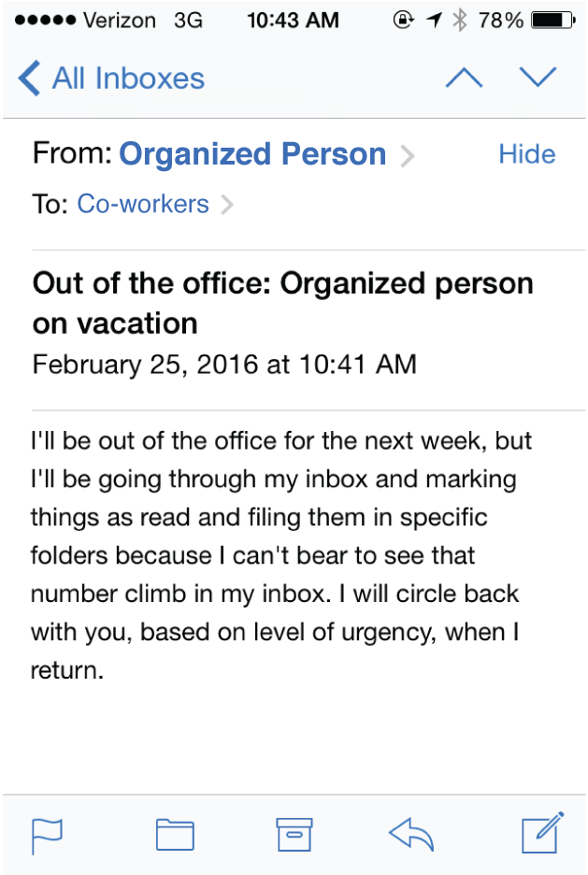Expand chevron next to Co-workers

click(226, 205)
